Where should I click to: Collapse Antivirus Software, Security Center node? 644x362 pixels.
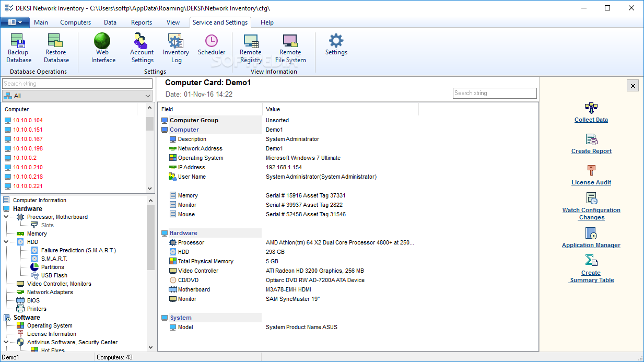[x=6, y=342]
